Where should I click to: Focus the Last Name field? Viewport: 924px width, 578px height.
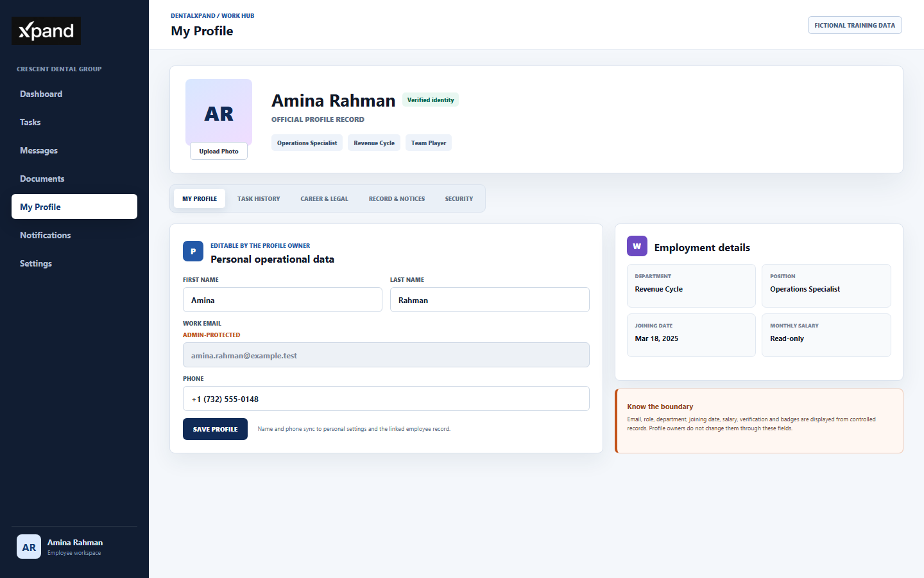490,300
